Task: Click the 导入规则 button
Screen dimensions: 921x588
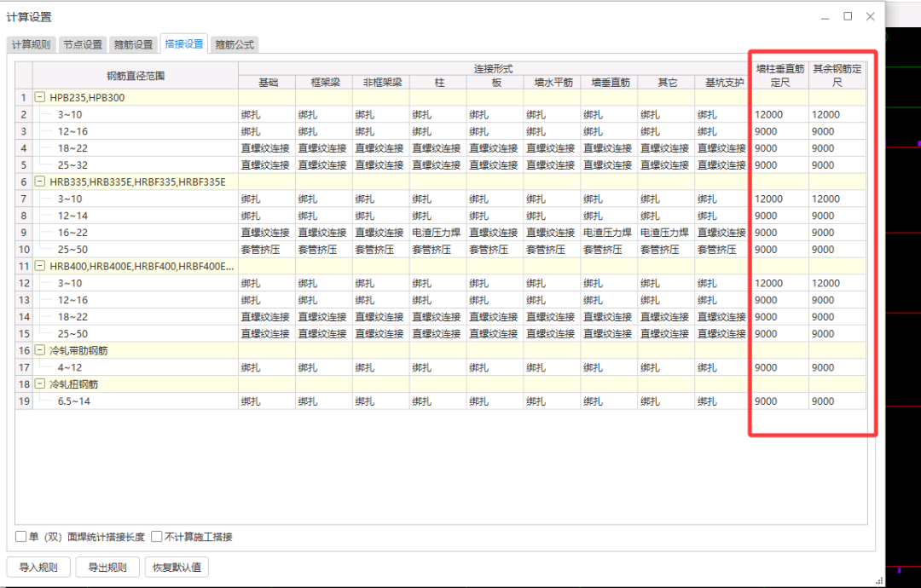Action: point(38,568)
